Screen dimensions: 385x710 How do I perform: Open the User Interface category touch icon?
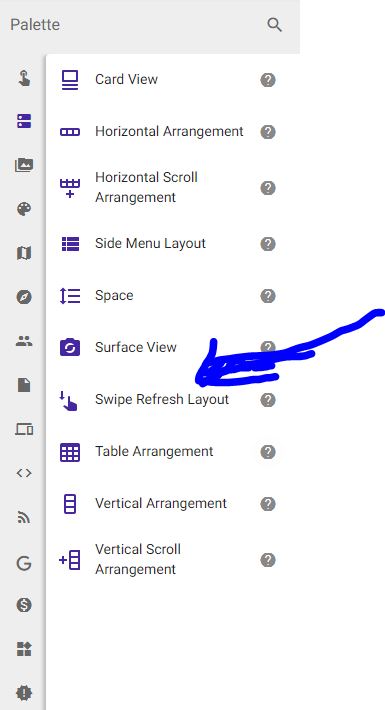tap(24, 78)
